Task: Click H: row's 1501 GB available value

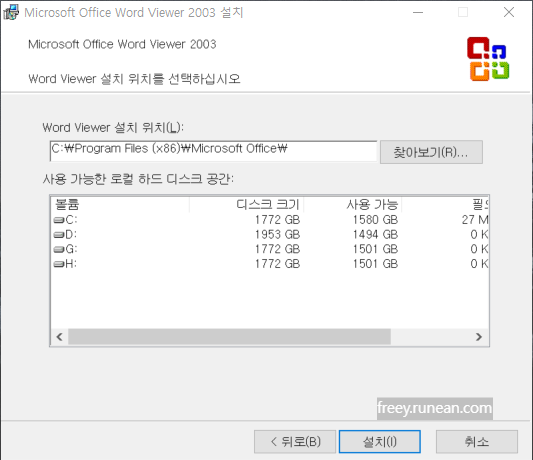Action: click(375, 264)
